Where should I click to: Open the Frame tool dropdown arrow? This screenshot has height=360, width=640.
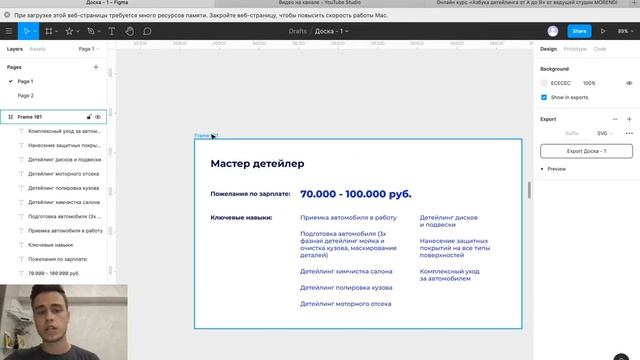coord(56,31)
